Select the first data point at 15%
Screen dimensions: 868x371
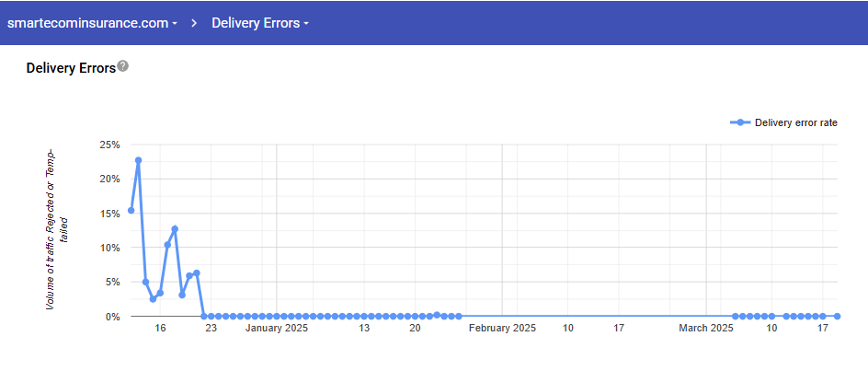[x=131, y=210]
